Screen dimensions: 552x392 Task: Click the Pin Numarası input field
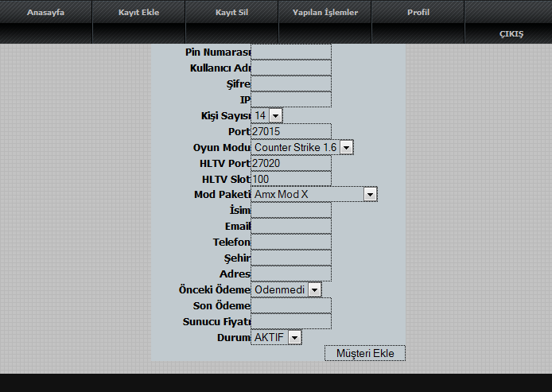pyautogui.click(x=290, y=52)
